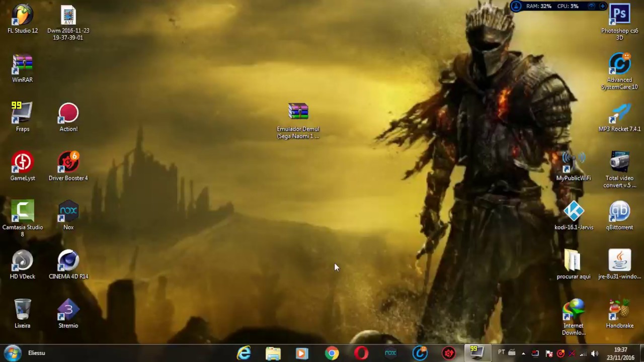644x362 pixels.
Task: Open the Photoshop cs6 3D shortcut
Action: coord(620,23)
